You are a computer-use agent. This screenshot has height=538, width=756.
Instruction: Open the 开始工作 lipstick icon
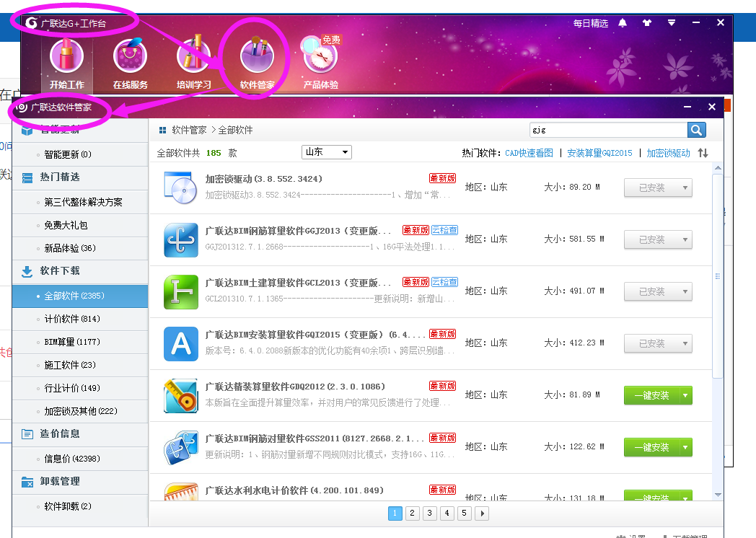click(66, 56)
